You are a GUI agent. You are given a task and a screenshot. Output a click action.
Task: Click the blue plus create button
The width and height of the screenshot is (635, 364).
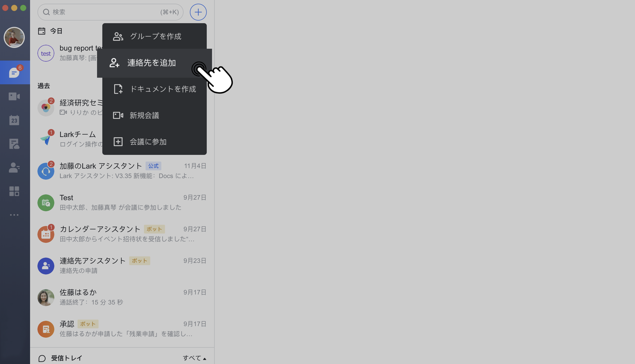198,12
